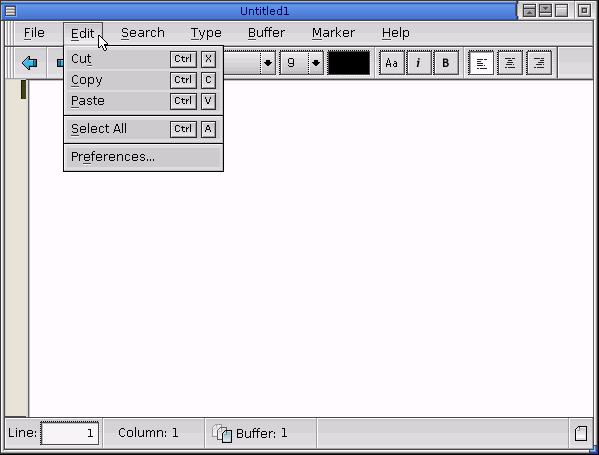Open the font name dropdown arrow
Viewport: 599px width, 455px height.
[x=268, y=63]
